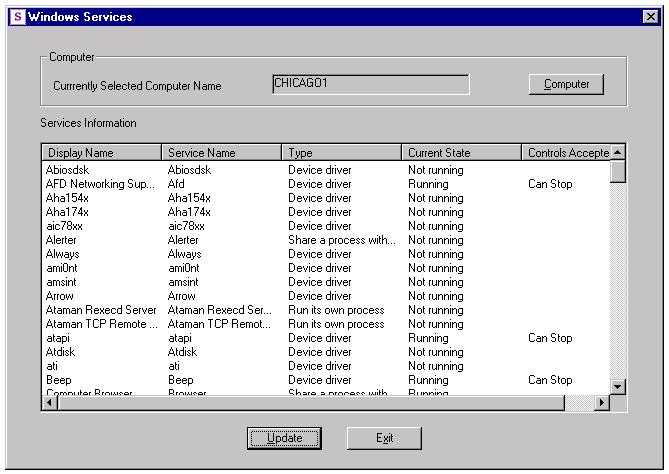The height and width of the screenshot is (474, 669).
Task: Select the Beep display name
Action: (x=58, y=380)
